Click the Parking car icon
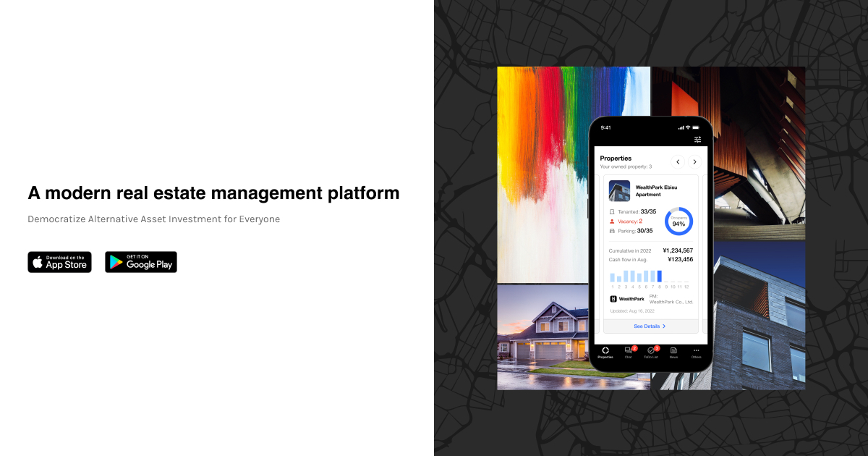This screenshot has width=868, height=456. click(x=612, y=231)
